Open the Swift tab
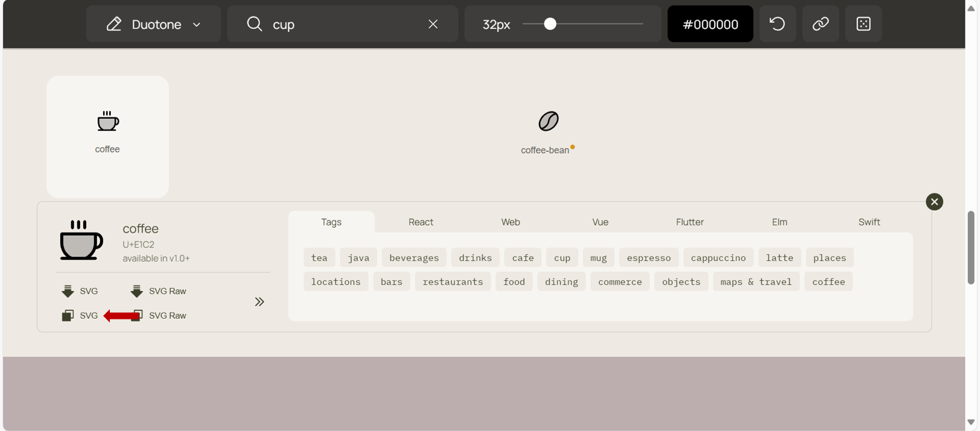 pyautogui.click(x=868, y=222)
